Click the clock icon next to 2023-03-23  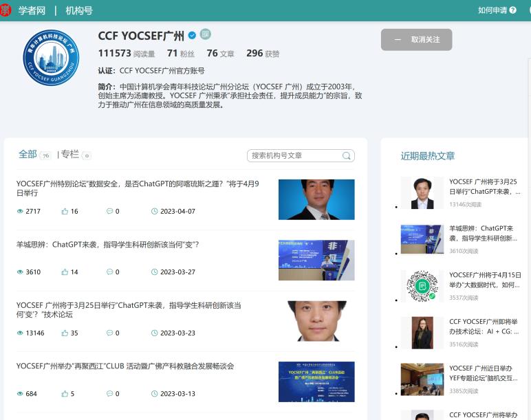tap(155, 333)
